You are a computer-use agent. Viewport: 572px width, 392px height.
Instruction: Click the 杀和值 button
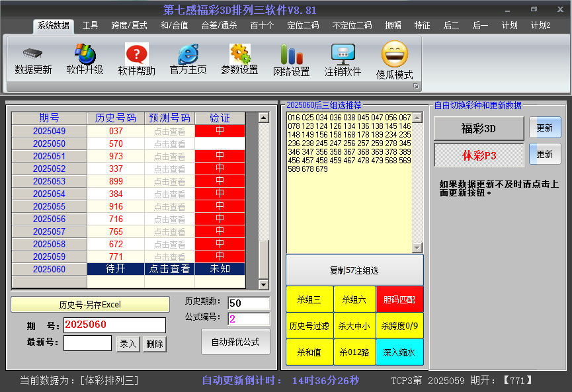[309, 352]
